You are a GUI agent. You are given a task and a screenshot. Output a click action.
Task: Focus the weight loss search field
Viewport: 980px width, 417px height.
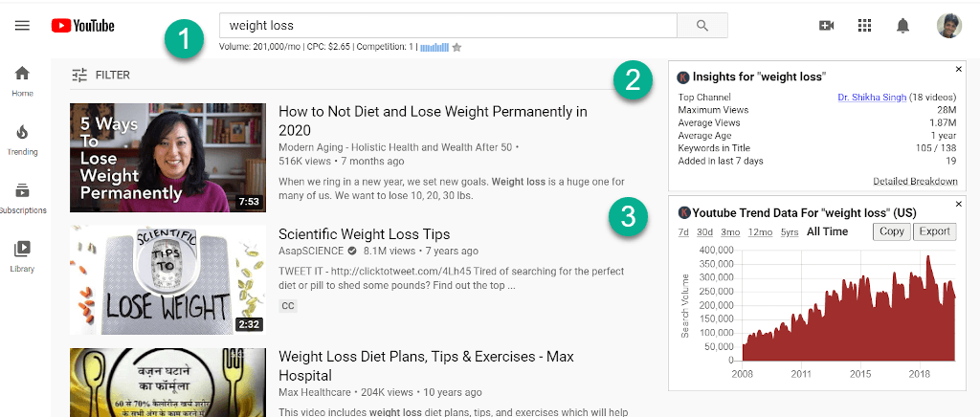coord(448,26)
